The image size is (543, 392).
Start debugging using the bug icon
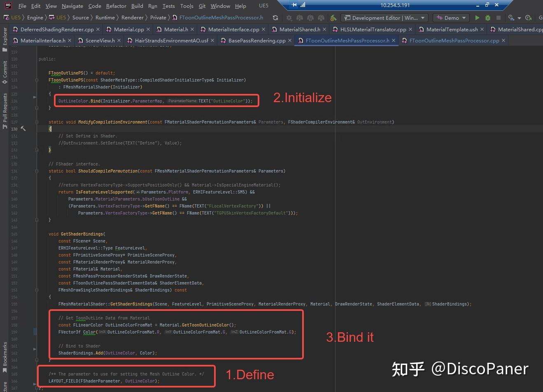[488, 18]
